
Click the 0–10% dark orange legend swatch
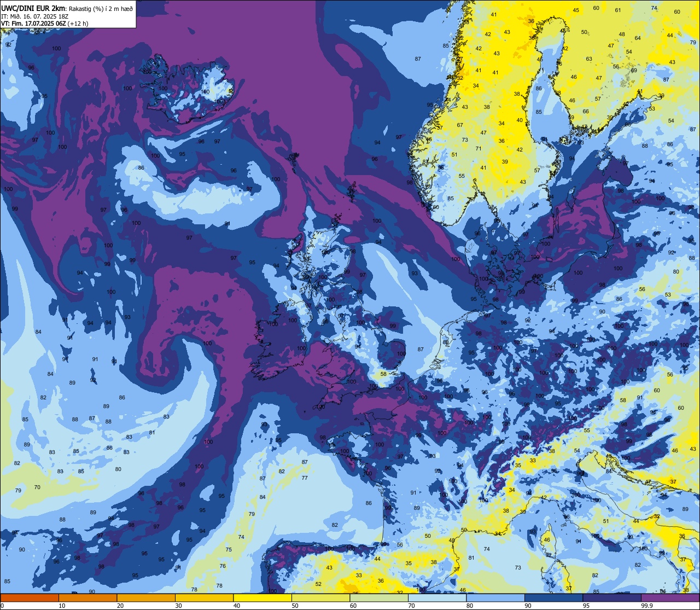[x=30, y=597]
